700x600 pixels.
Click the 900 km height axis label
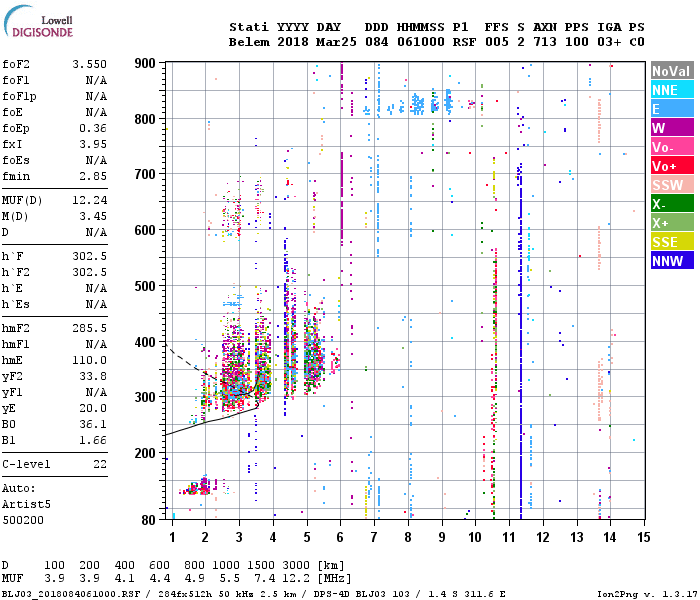tap(145, 63)
